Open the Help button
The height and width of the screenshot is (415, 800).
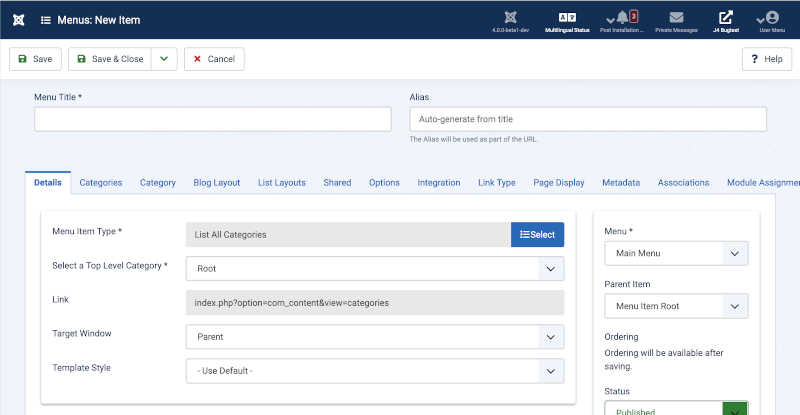point(767,59)
